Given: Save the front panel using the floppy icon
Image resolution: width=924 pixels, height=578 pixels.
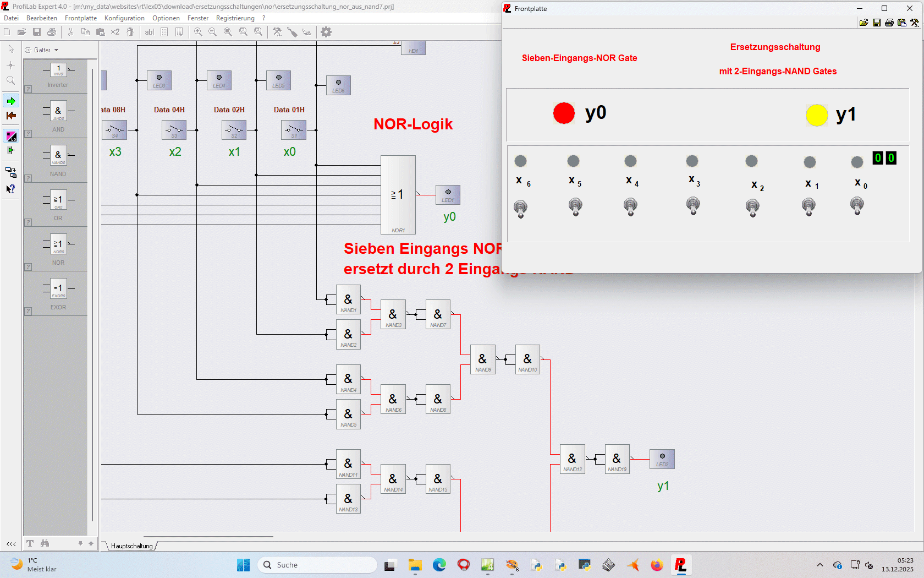Looking at the screenshot, I should coord(877,23).
